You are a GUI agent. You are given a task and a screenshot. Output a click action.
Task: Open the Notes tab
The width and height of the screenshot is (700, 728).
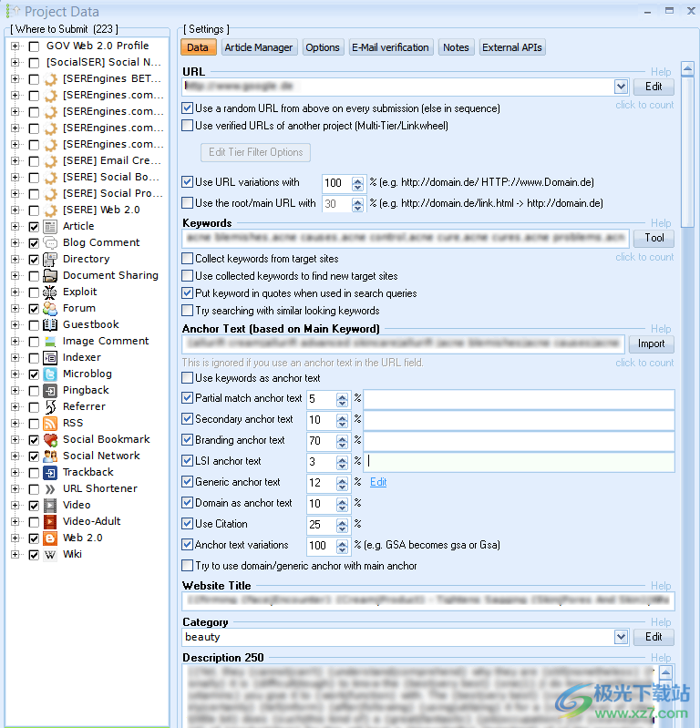456,47
